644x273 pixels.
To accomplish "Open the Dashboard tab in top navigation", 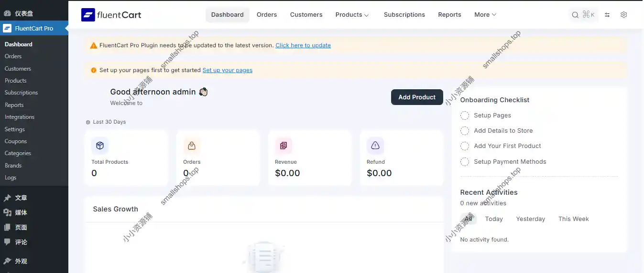I will point(228,15).
